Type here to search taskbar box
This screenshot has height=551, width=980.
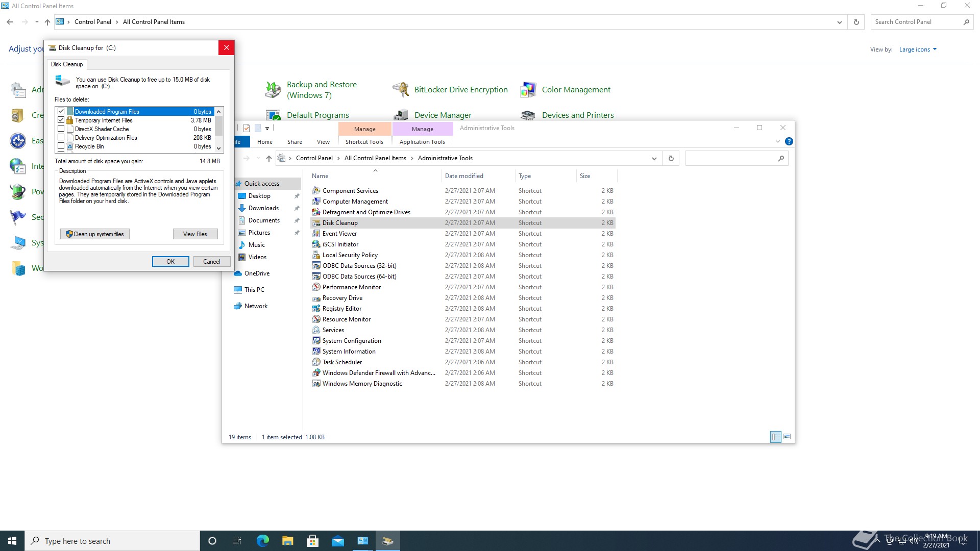tap(112, 541)
